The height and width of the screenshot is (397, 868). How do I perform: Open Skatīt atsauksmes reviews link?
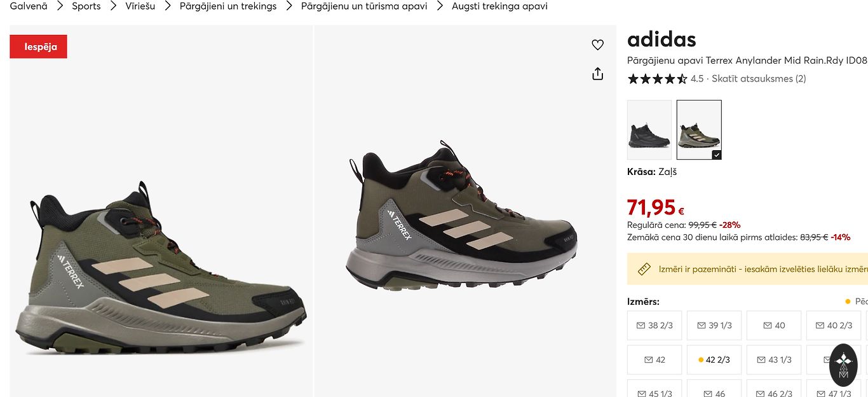759,79
